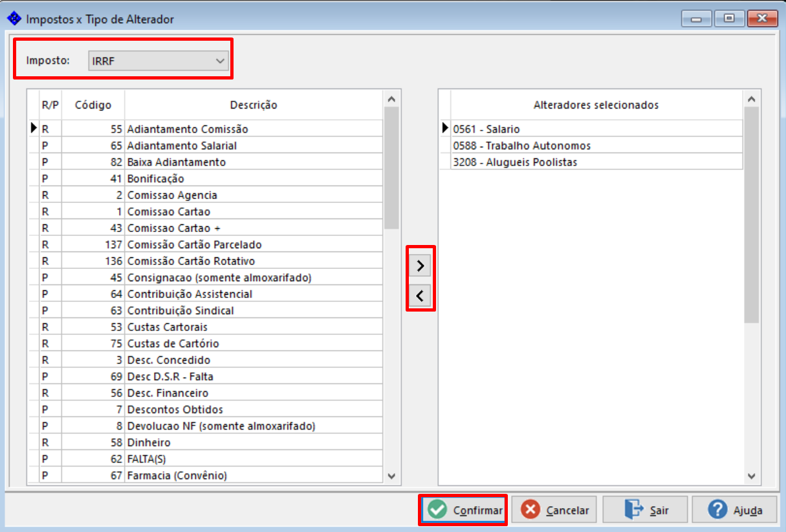Select the Comissão Cartão Rotativo row

click(206, 261)
